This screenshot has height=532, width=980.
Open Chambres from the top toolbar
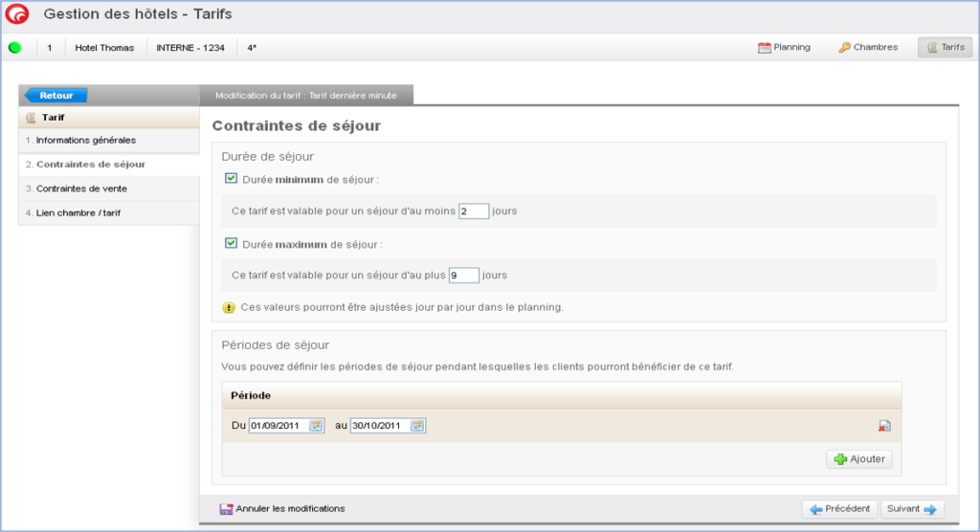point(868,47)
